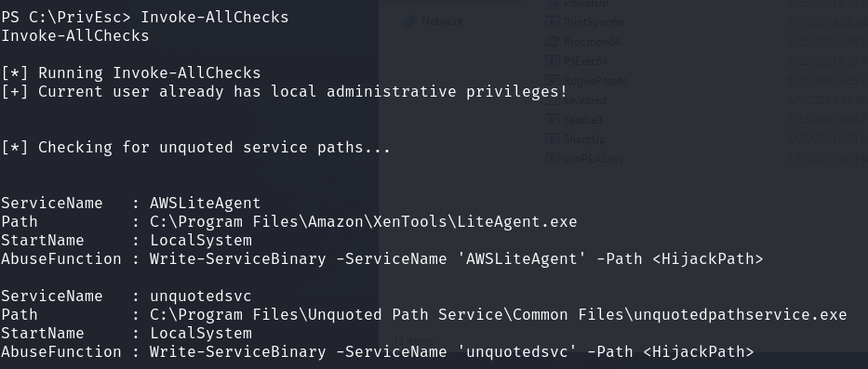Select the SharpUp file name in Explorer
Screen dimensions: 868x369
click(x=584, y=139)
